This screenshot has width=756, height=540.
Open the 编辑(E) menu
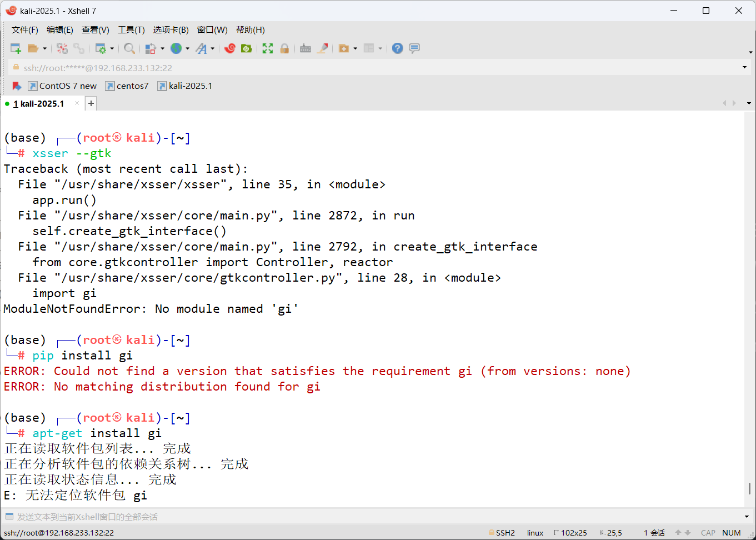pyautogui.click(x=60, y=30)
